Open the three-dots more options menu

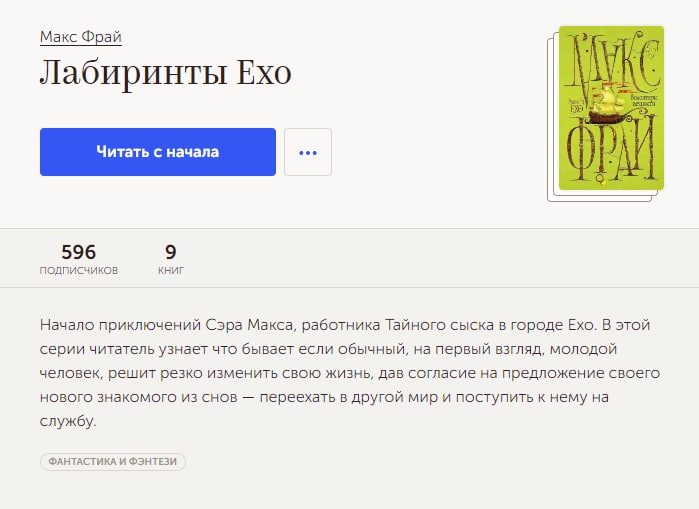[x=308, y=152]
